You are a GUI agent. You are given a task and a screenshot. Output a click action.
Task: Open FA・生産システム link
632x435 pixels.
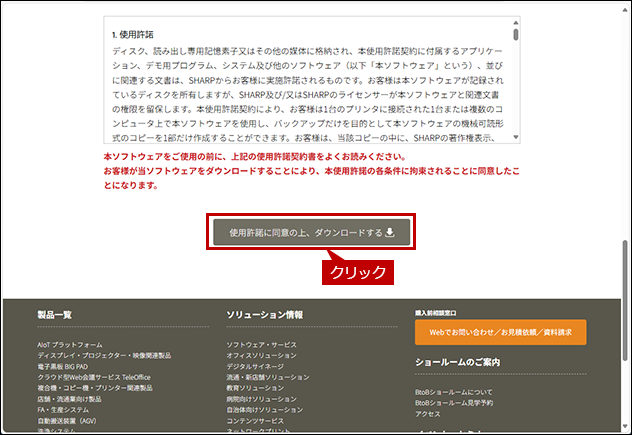coord(63,410)
